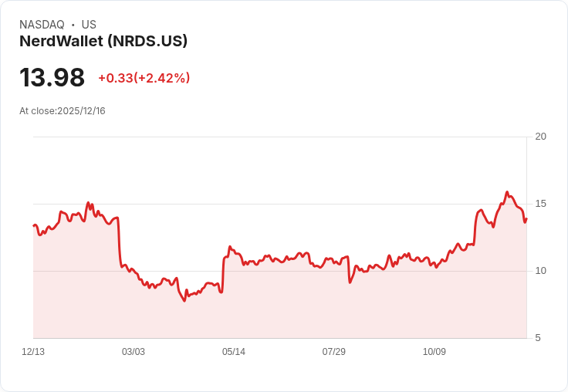Select the current price 13.98
This screenshot has width=568, height=392.
click(52, 77)
